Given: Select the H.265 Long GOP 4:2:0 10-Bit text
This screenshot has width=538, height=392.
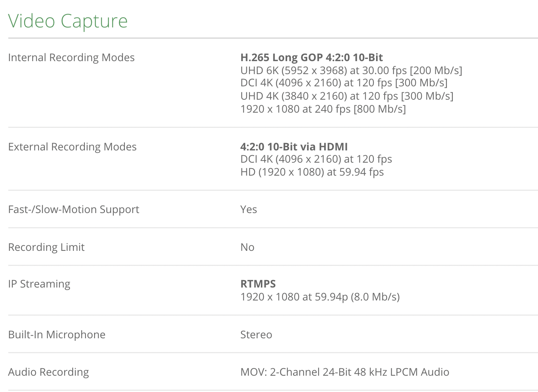Looking at the screenshot, I should pos(311,57).
